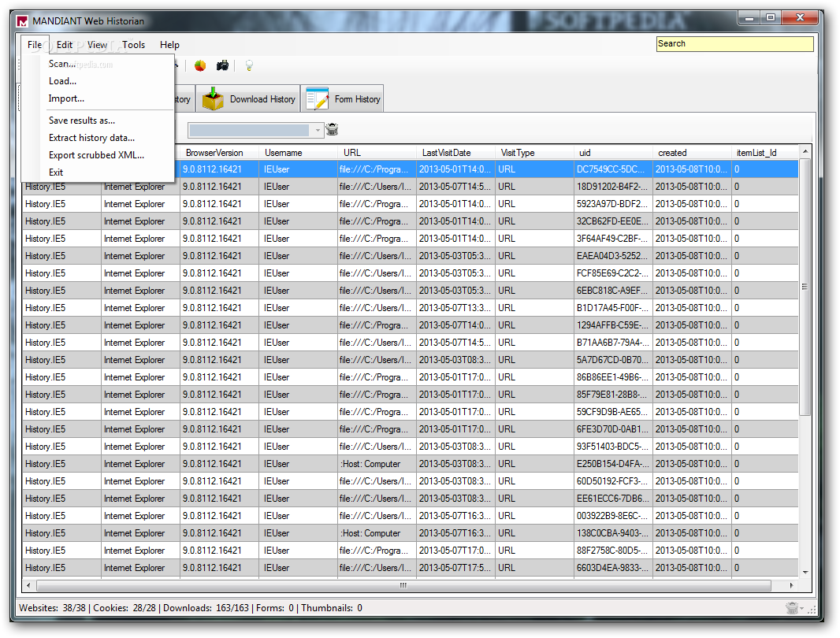This screenshot has width=840, height=638.
Task: Select the cell with uid 1294AFFB-C59E-...
Action: click(x=613, y=325)
